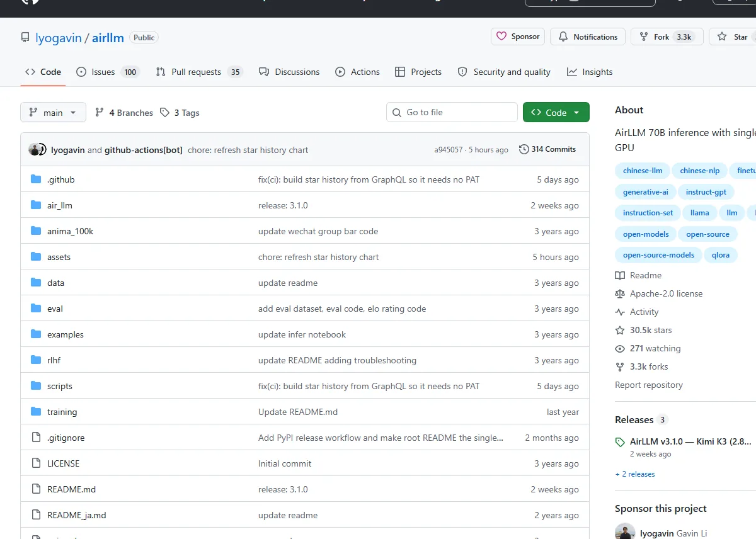This screenshot has width=756, height=539.
Task: Click the qlora topic tag
Action: pyautogui.click(x=721, y=255)
